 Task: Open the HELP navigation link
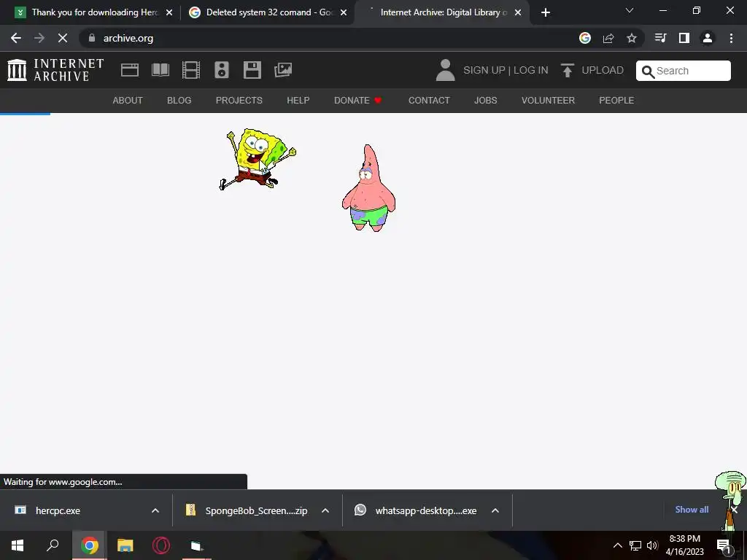298,101
